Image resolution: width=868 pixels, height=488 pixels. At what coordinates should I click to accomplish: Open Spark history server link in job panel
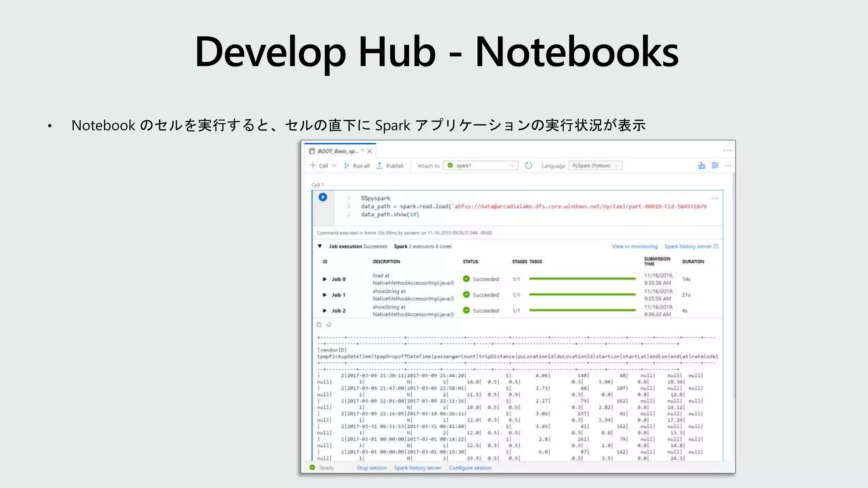tap(691, 246)
